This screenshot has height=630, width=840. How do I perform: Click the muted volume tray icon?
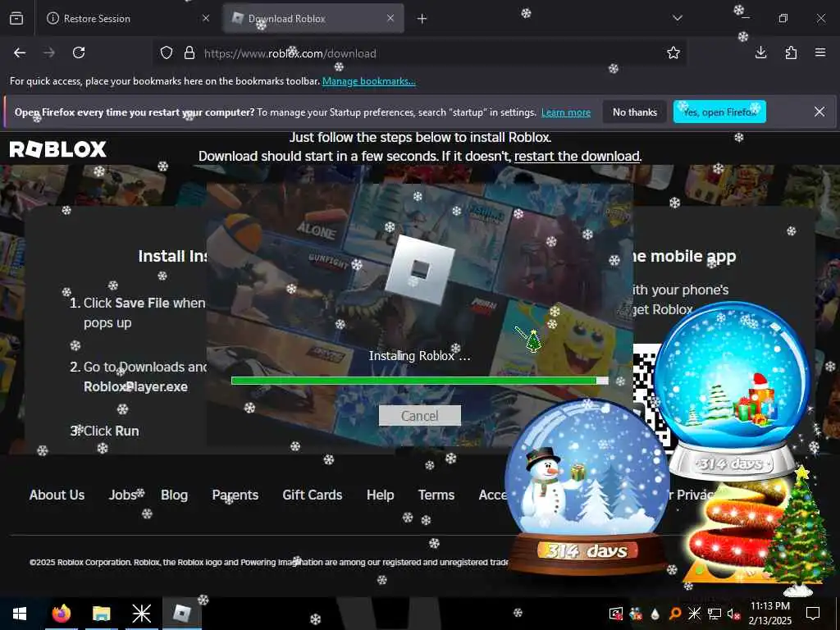click(733, 614)
